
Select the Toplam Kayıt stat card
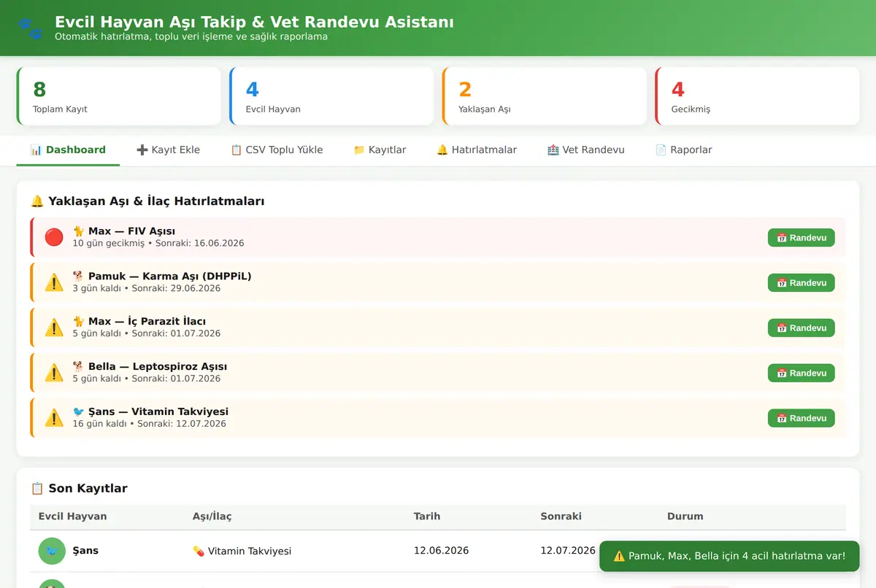coord(119,96)
